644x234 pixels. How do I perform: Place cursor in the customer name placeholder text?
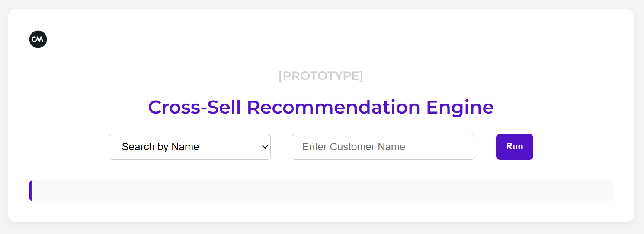354,147
